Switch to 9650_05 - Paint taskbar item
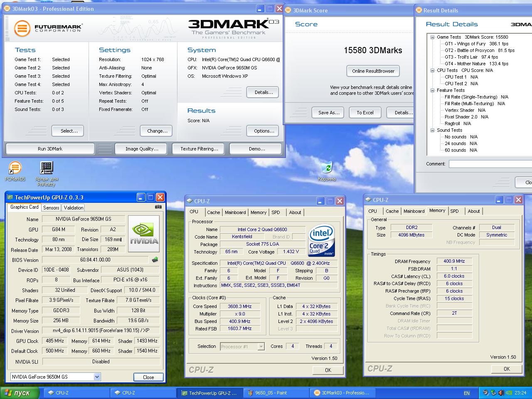This screenshot has height=399, width=532. (x=276, y=393)
